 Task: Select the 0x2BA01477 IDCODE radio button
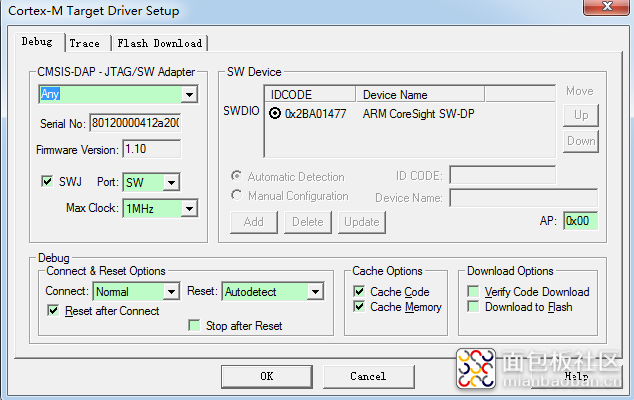click(275, 114)
